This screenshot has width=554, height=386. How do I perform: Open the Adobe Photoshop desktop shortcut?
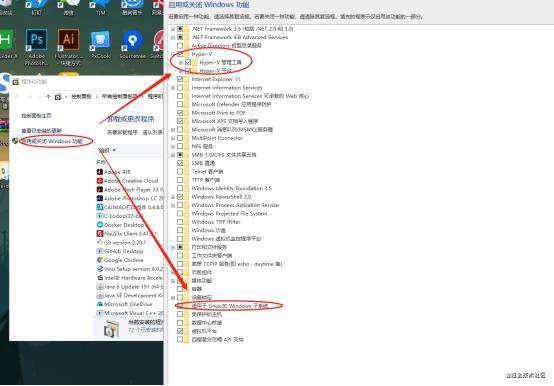pos(36,47)
